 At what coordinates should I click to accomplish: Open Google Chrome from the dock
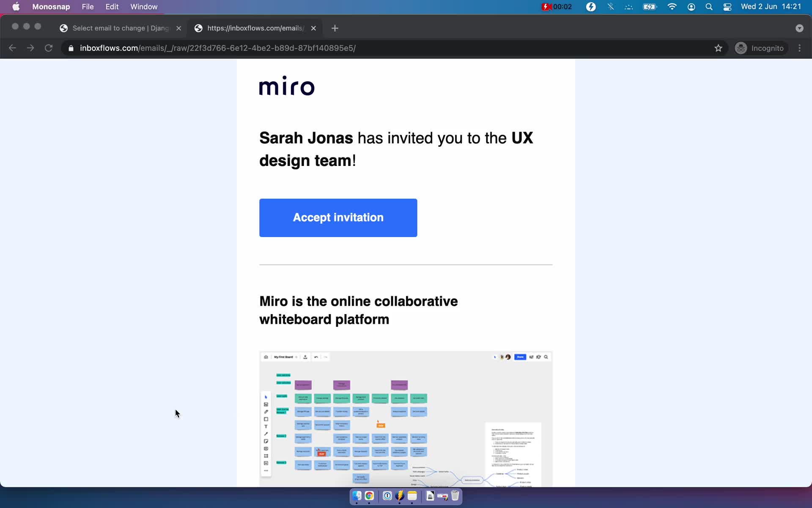coord(369,496)
